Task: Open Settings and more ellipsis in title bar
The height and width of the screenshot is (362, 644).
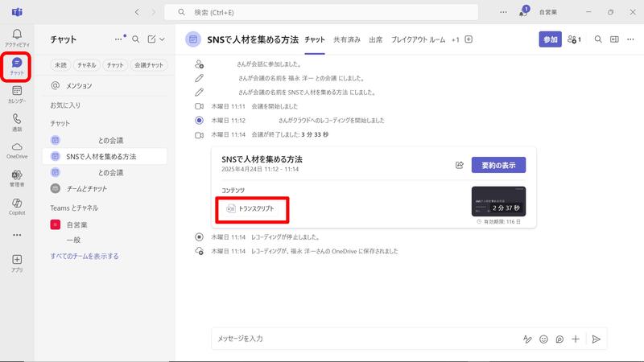Action: [503, 12]
